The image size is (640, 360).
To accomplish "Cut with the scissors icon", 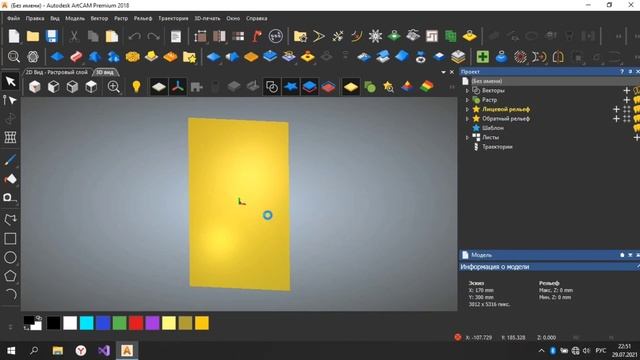I will point(74,36).
